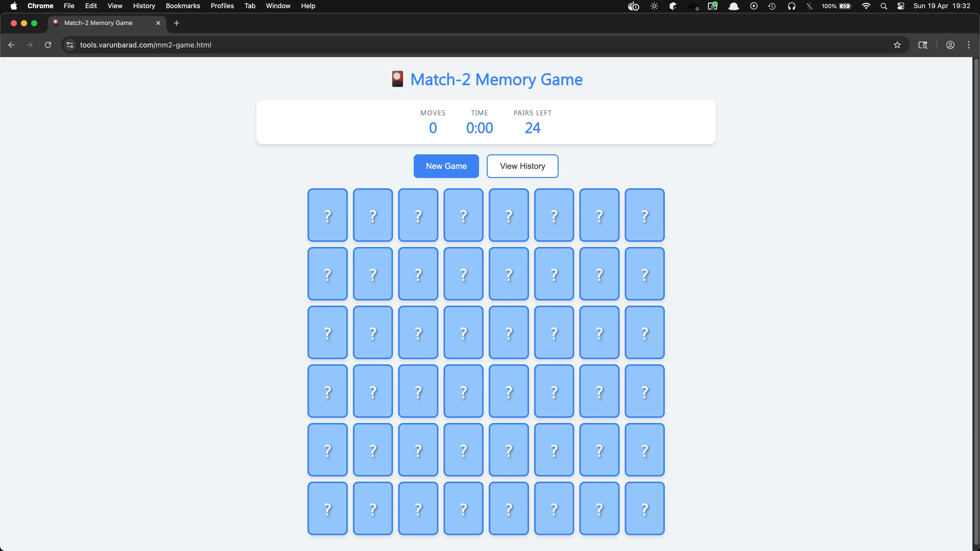This screenshot has height=551, width=980.
Task: Reload the current page
Action: click(48, 45)
